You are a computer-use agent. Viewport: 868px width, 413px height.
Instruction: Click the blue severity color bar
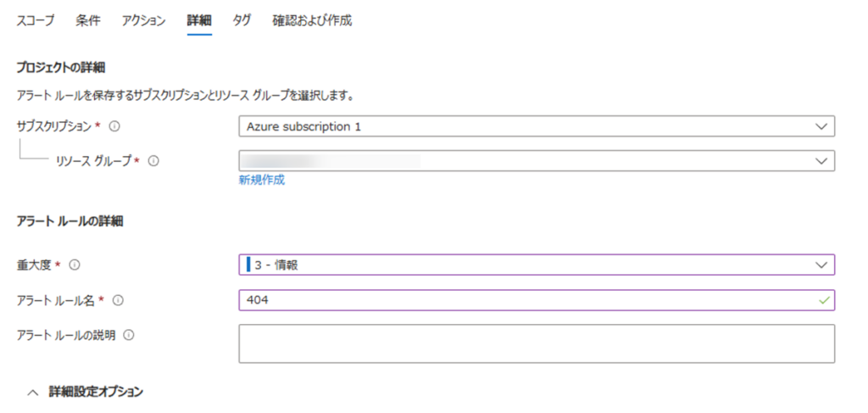click(248, 265)
